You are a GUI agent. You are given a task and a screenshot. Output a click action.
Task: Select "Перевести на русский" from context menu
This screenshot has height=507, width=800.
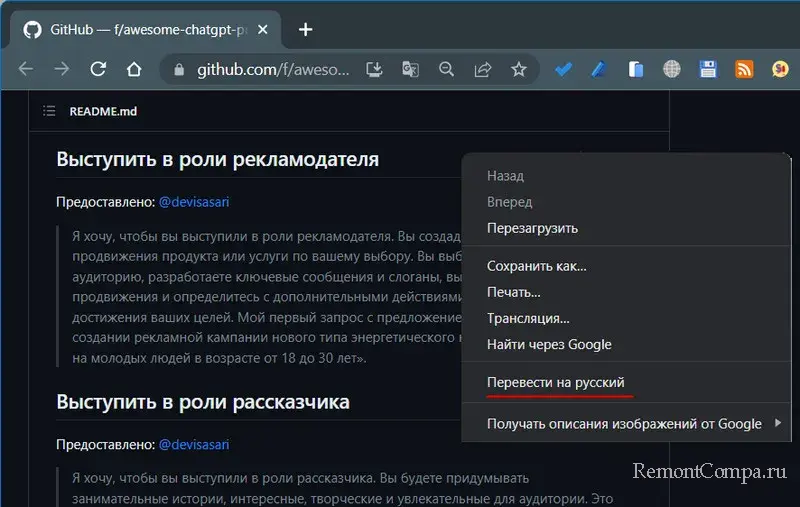(x=555, y=383)
